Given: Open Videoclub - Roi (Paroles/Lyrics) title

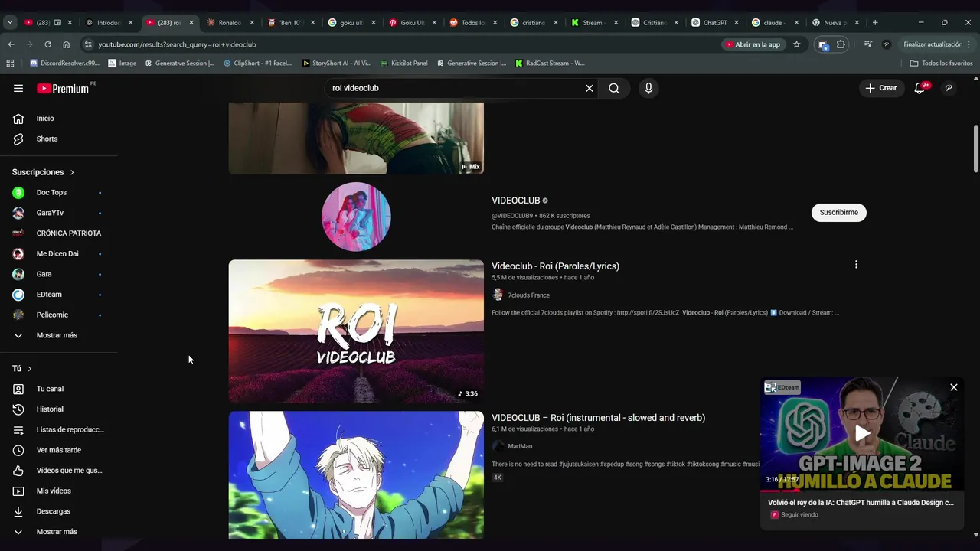Looking at the screenshot, I should [555, 266].
